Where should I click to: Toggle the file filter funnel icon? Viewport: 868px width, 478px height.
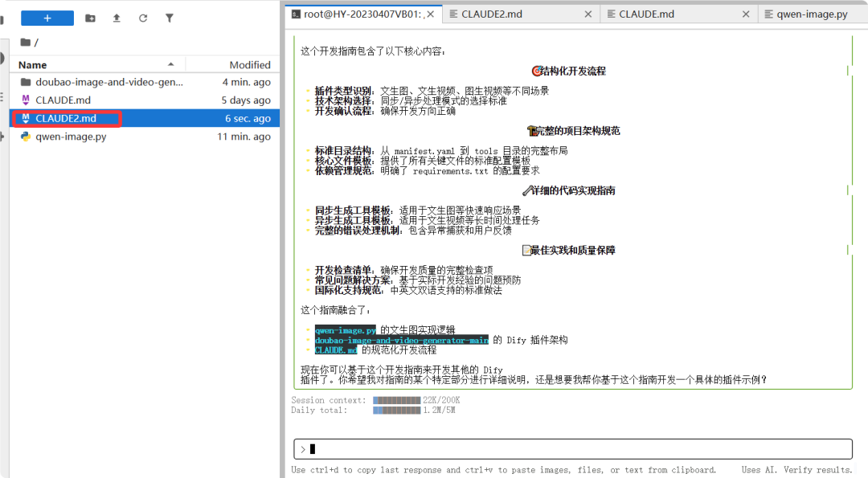point(170,18)
